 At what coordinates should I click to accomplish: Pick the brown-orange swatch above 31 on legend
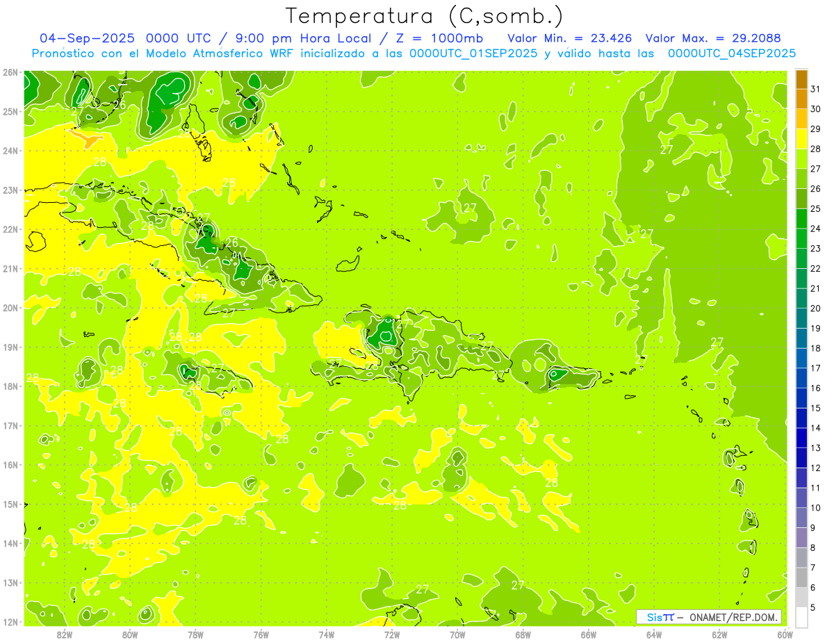click(801, 79)
